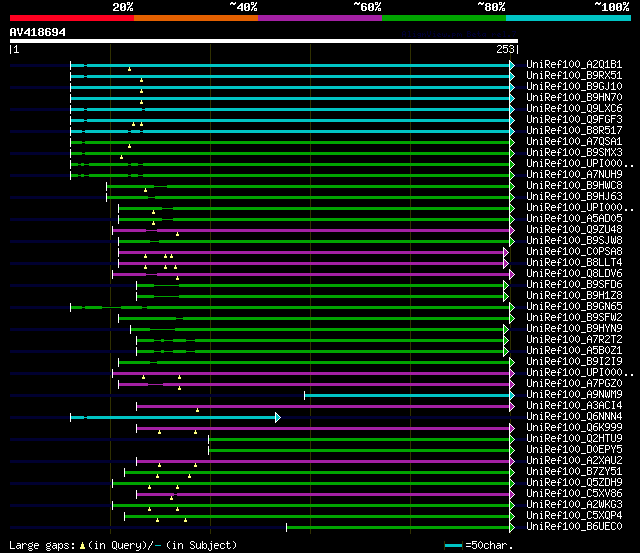The width and height of the screenshot is (640, 553).
Task: Pick the UniRef100_Q8LDV6 subject label
Action: (x=574, y=274)
